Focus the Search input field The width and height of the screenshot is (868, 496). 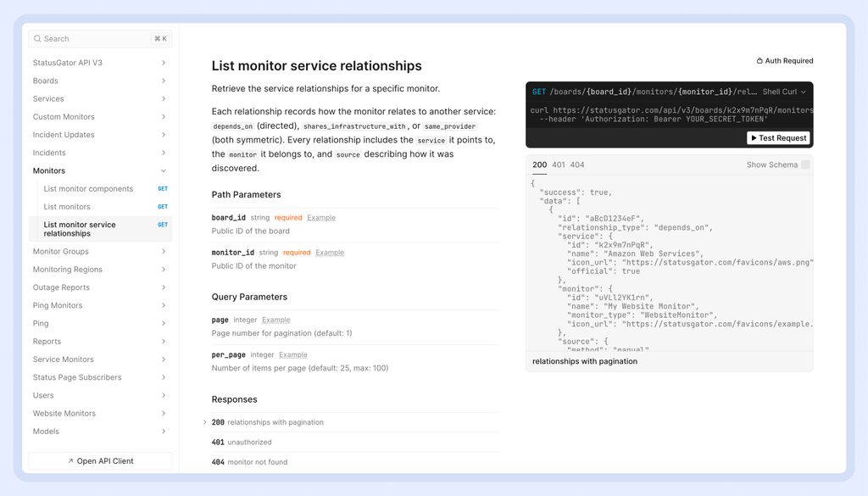(100, 39)
